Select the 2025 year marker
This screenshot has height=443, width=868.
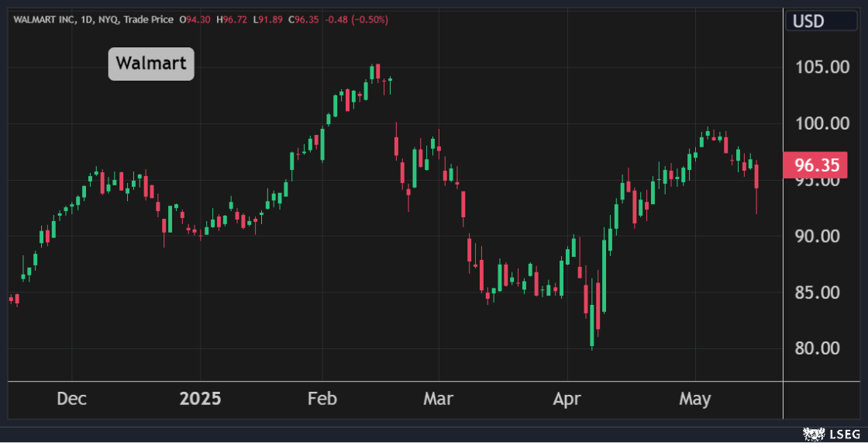point(200,400)
